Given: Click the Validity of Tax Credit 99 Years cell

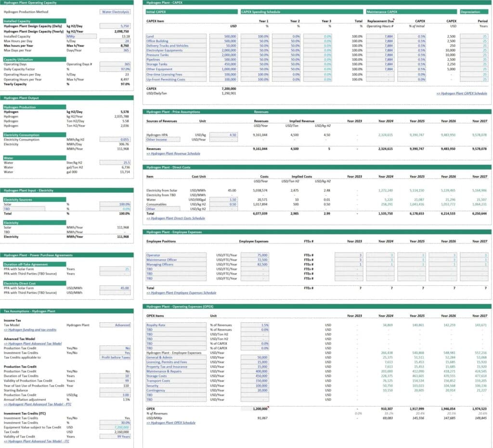Looking at the screenshot, I should (115, 436).
